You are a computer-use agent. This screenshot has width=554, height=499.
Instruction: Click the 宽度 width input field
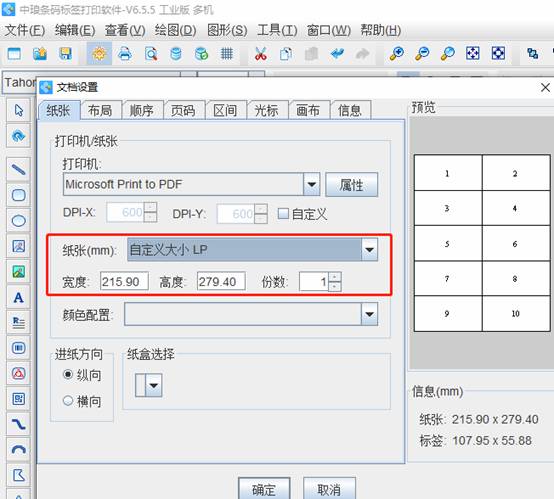[x=124, y=281]
